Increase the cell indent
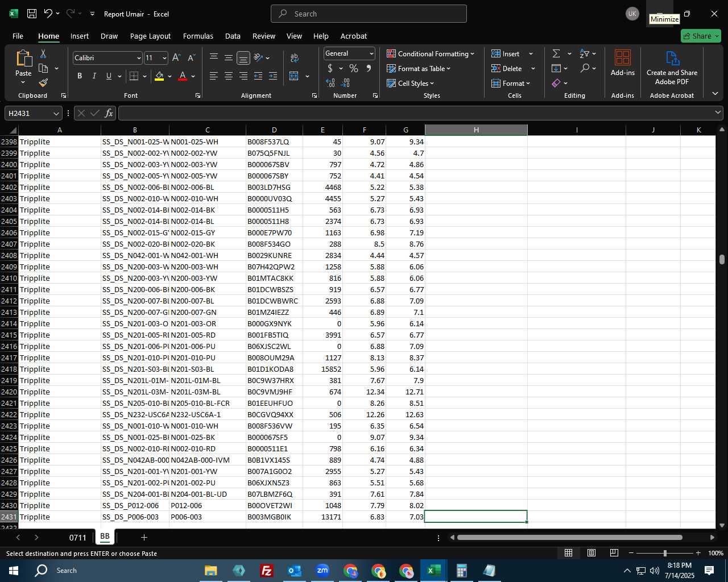The height and width of the screenshot is (582, 728). [x=273, y=76]
